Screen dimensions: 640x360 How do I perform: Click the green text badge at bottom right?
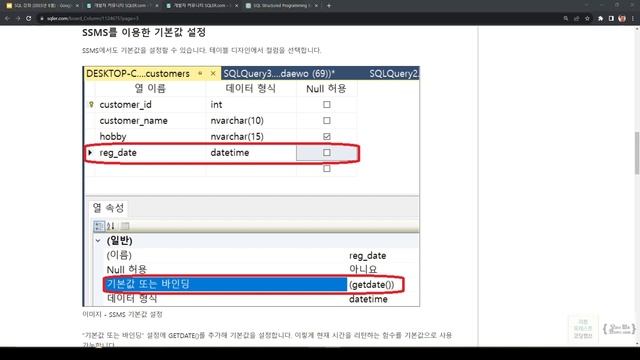582,329
